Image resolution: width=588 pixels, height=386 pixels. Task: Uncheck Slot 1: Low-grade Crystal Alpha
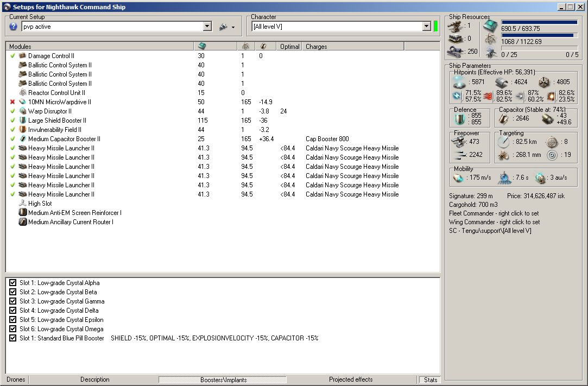click(12, 283)
